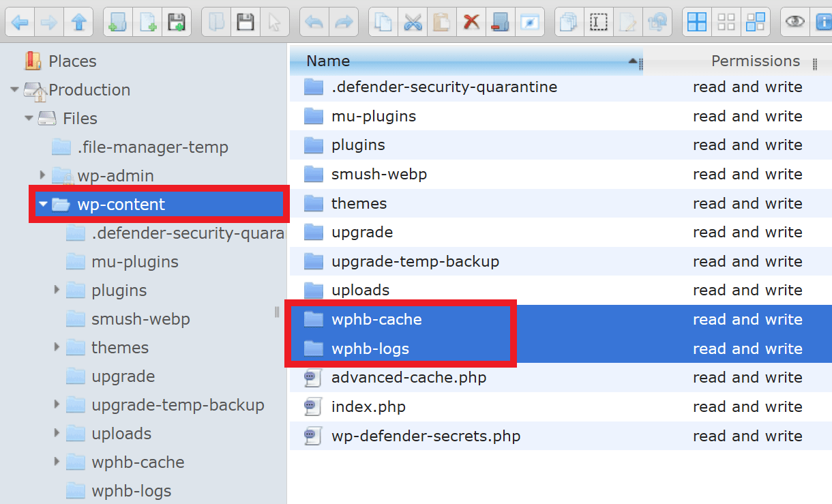Upload files using the floppy-plus icon
Viewport: 832px width, 504px height.
[177, 22]
